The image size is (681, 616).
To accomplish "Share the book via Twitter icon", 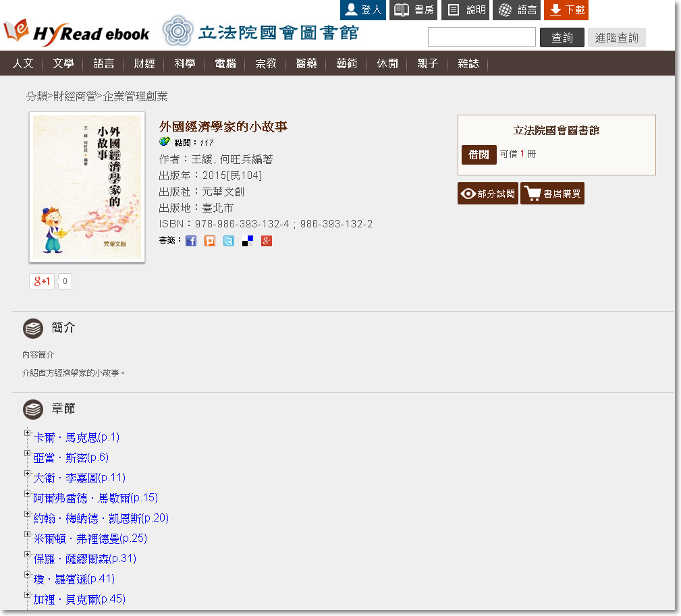I will 229,241.
